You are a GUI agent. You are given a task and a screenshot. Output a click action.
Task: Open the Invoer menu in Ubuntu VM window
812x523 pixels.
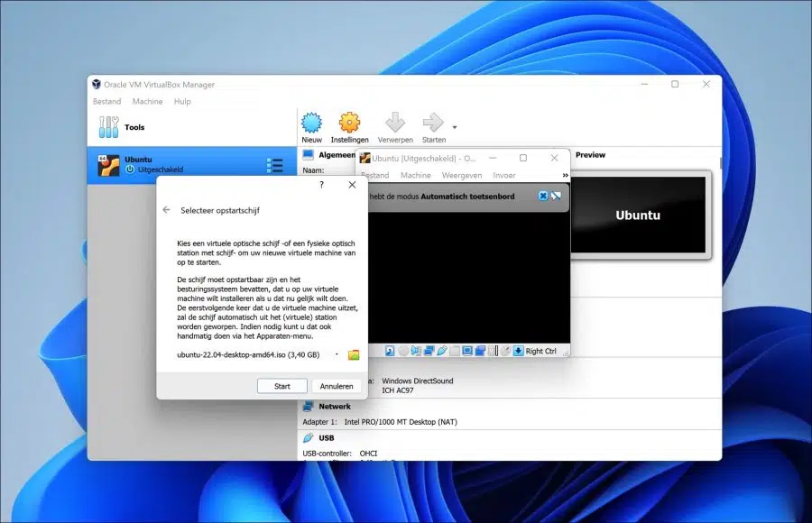(x=503, y=176)
